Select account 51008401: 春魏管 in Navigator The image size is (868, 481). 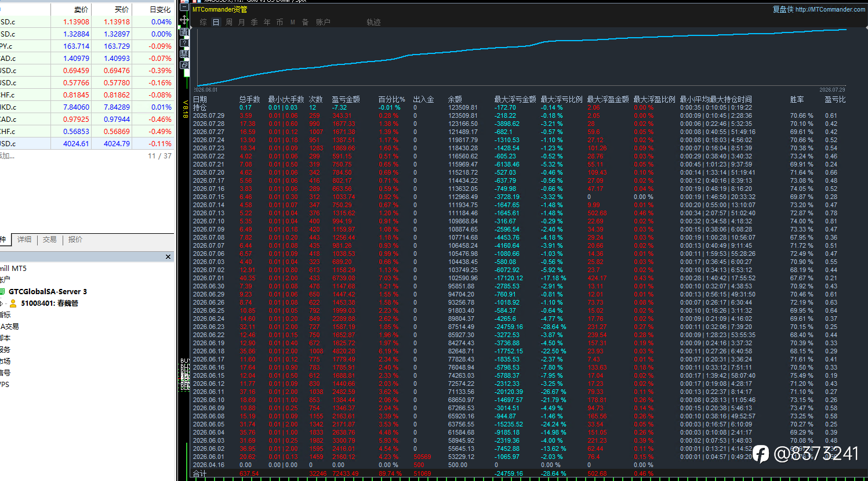(x=49, y=303)
